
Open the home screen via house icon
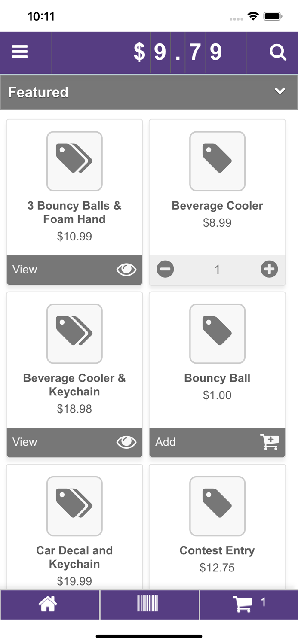[x=48, y=604]
